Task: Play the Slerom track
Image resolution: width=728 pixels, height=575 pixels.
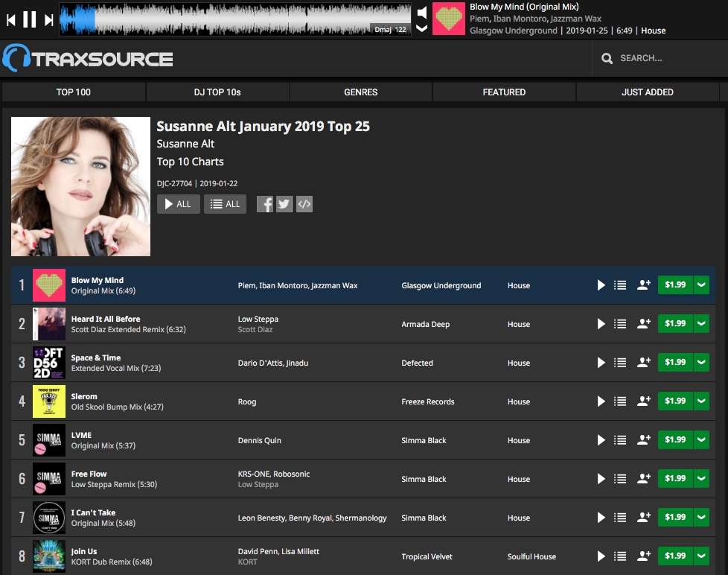Action: 601,401
